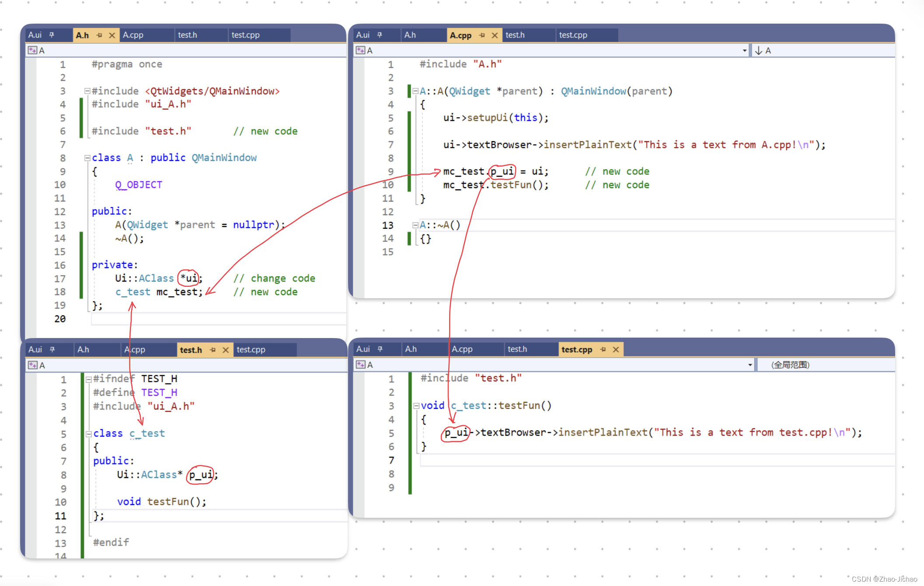This screenshot has height=586, width=924.
Task: Collapse c_test::testFun in test.cpp editor
Action: (x=416, y=406)
